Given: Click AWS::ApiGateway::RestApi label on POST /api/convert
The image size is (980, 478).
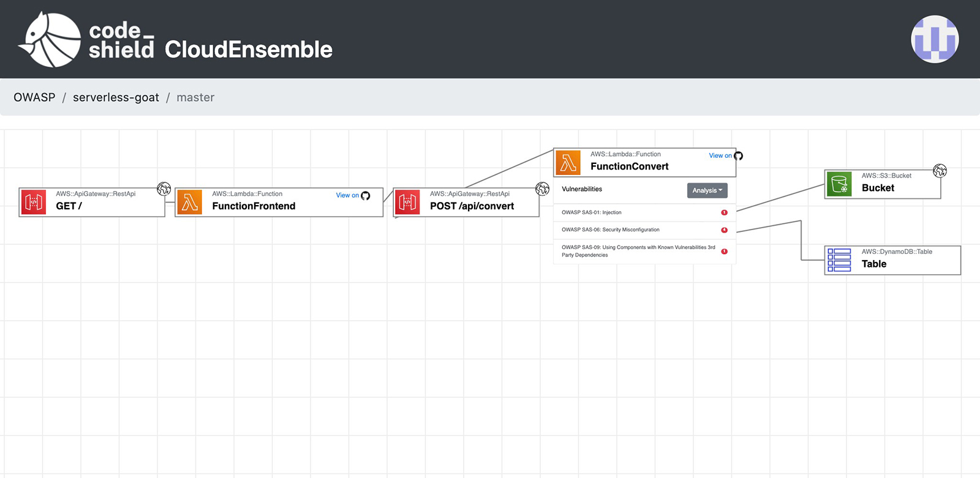Looking at the screenshot, I should click(x=469, y=194).
